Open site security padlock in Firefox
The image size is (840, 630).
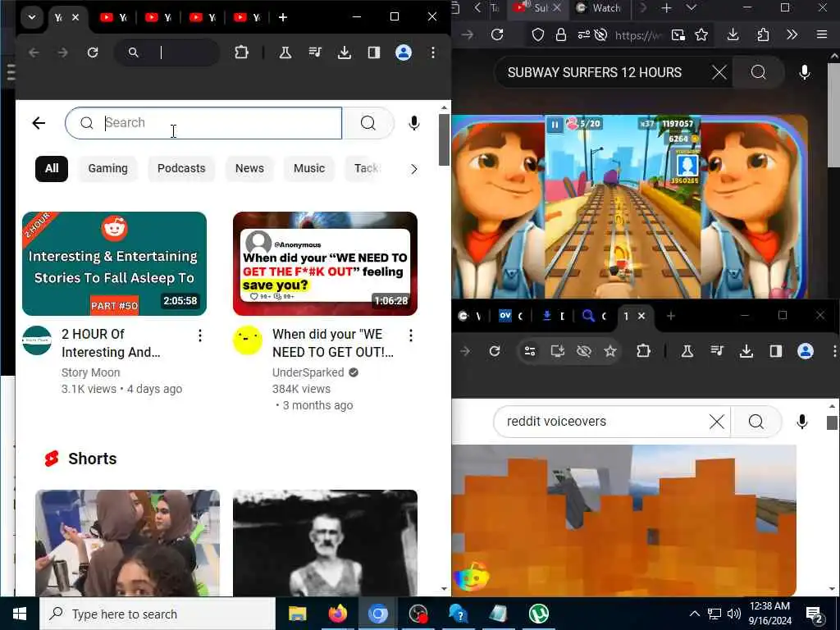pyautogui.click(x=560, y=34)
